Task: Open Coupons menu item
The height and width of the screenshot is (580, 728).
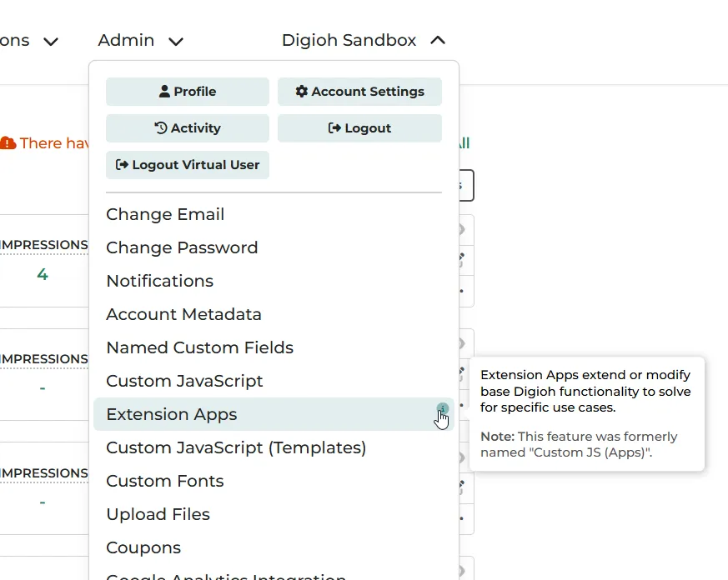Action: click(x=274, y=548)
